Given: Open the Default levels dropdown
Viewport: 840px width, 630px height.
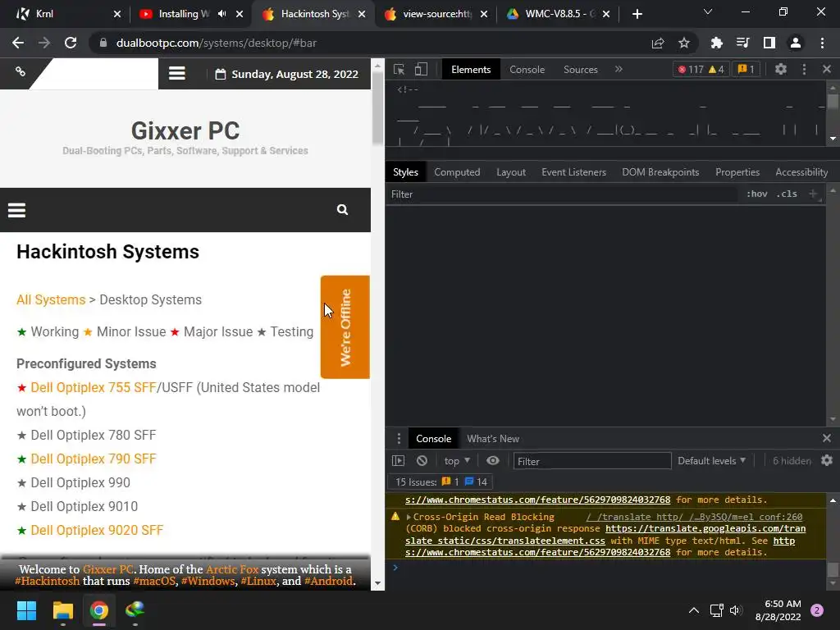Looking at the screenshot, I should [x=711, y=461].
